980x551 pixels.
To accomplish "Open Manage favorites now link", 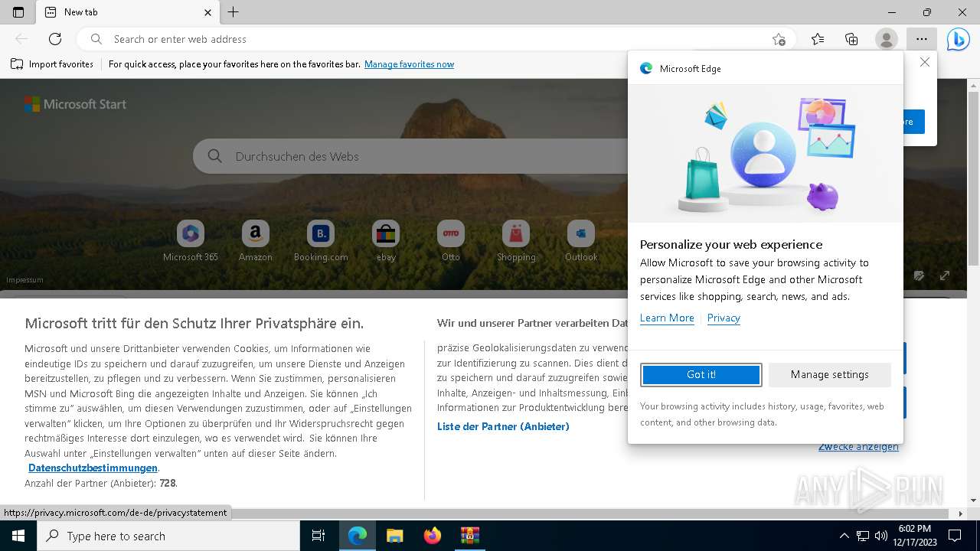I will 409,64.
